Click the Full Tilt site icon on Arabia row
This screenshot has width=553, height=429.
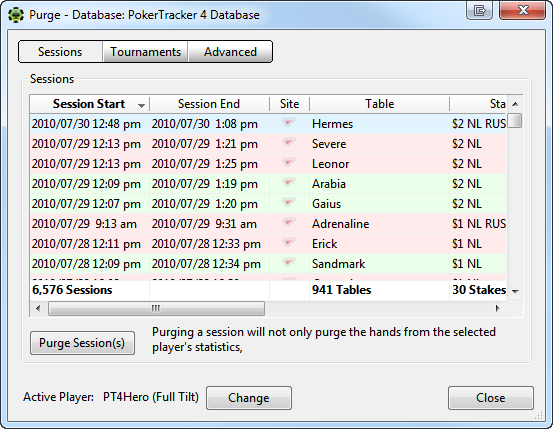288,182
